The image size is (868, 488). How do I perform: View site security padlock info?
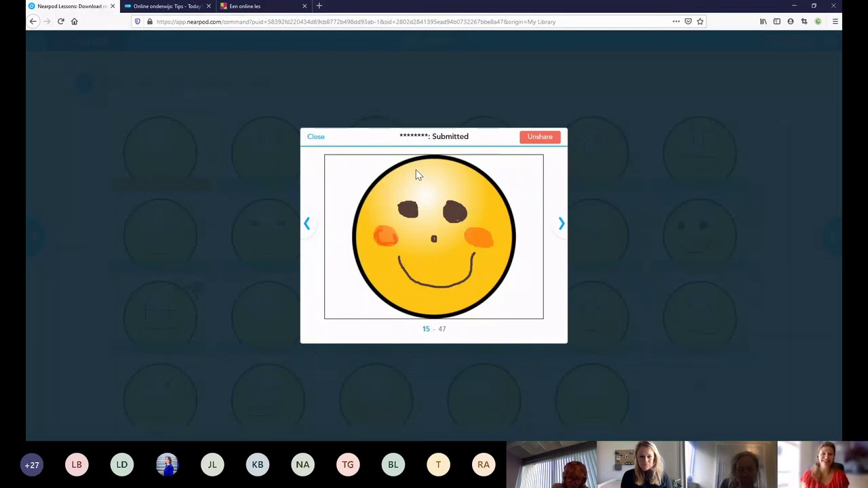[x=149, y=22]
